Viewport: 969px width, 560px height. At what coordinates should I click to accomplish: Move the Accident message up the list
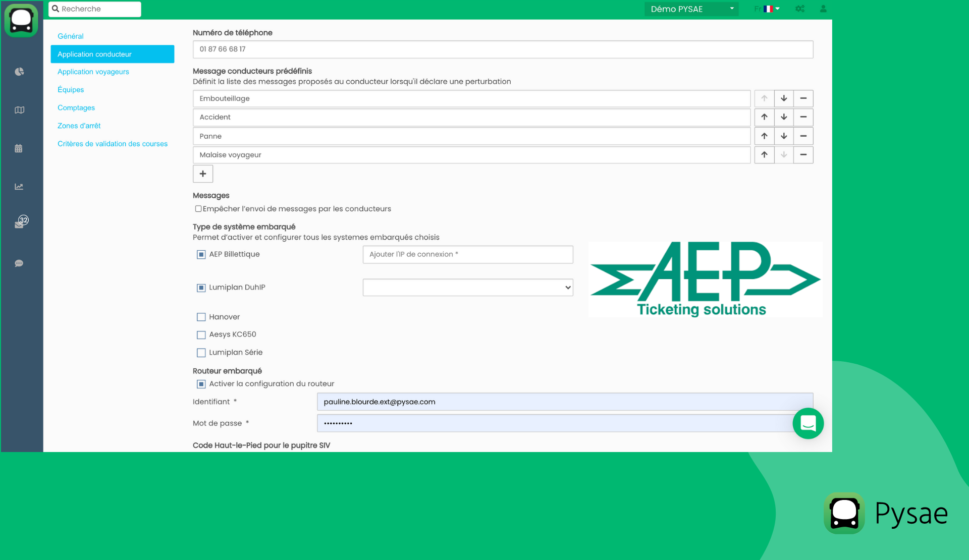tap(764, 117)
